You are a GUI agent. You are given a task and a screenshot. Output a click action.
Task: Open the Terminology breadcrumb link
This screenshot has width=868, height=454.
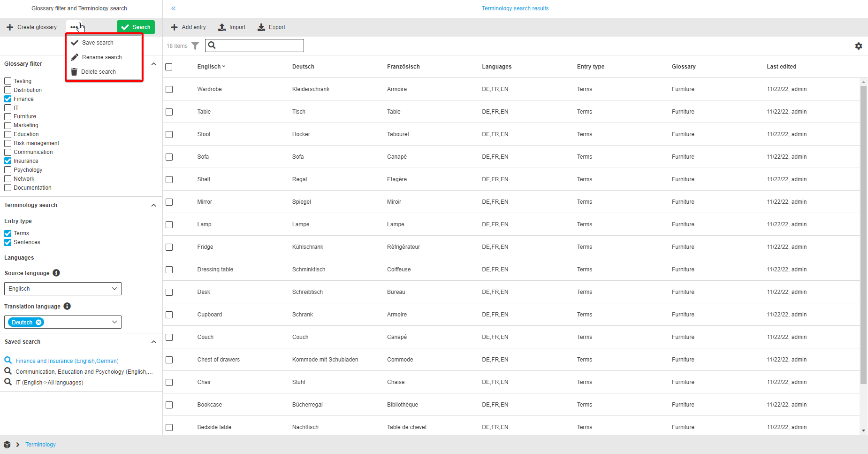tap(40, 445)
